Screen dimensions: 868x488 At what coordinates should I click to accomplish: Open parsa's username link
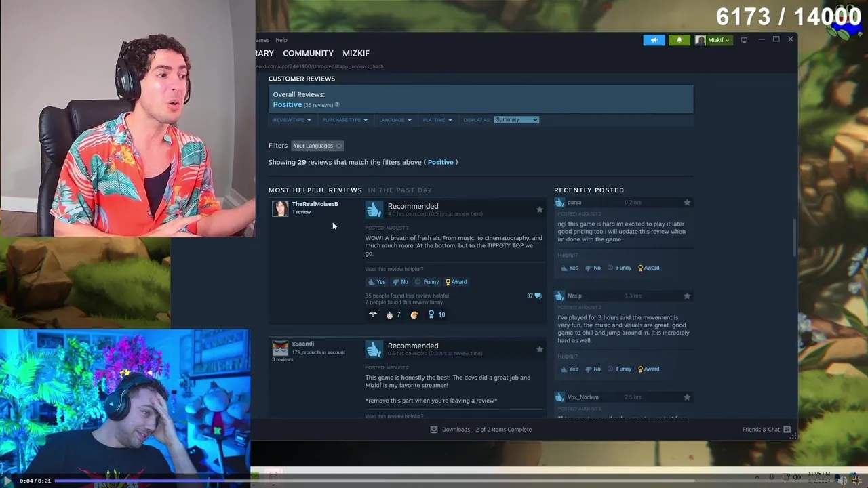[x=574, y=202]
